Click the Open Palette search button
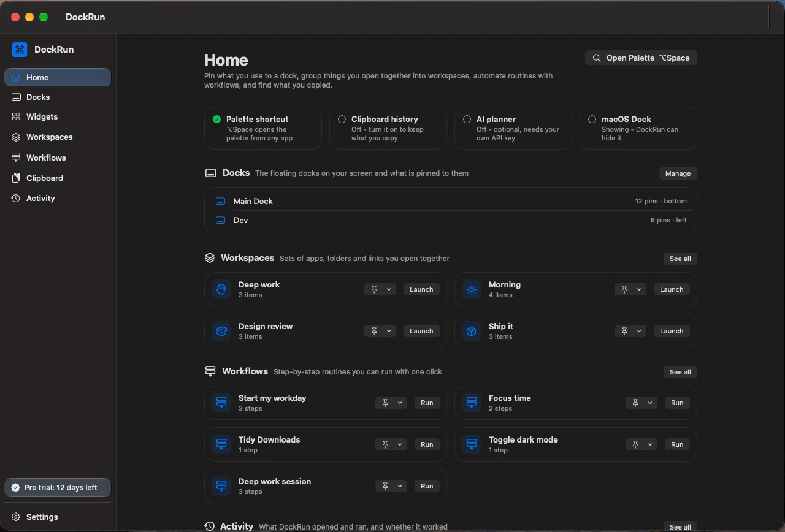The image size is (785, 532). pyautogui.click(x=641, y=58)
